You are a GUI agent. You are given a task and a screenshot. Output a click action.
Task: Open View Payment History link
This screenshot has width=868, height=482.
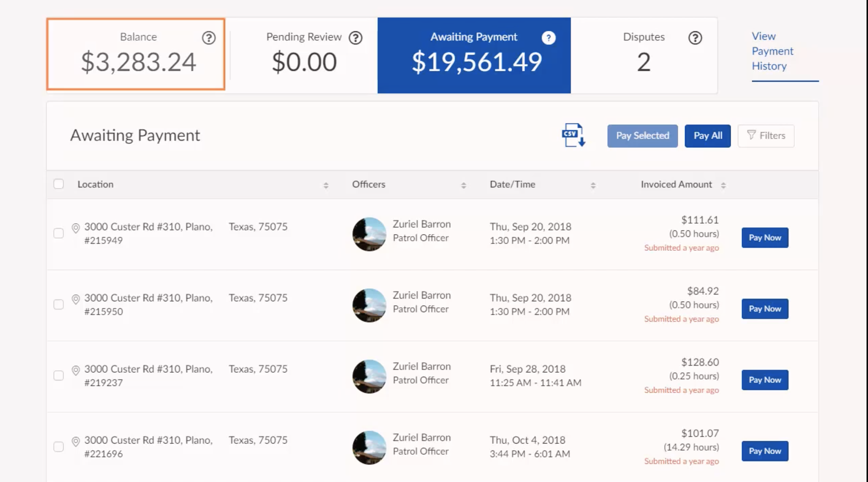coord(772,51)
